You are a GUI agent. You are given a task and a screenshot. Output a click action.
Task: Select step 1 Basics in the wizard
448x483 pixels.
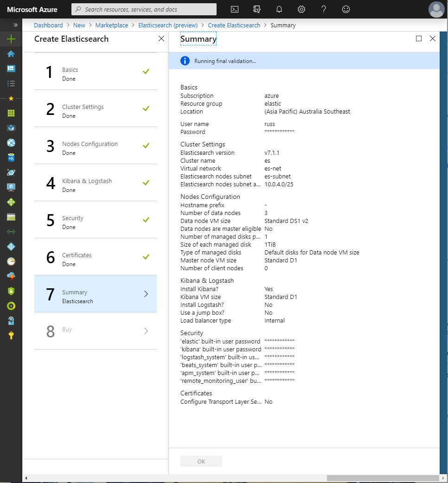[x=95, y=71]
